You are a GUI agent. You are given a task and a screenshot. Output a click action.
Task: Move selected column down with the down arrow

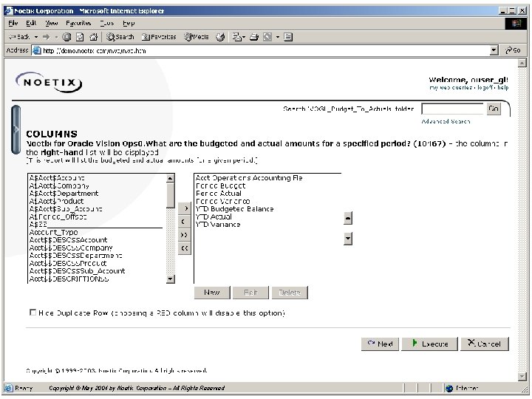(x=348, y=239)
